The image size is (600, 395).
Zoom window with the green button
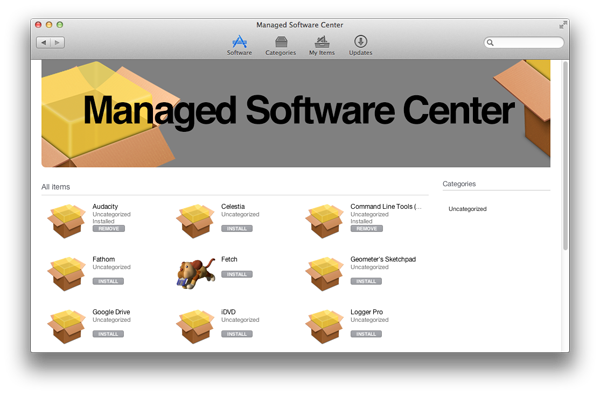[60, 25]
